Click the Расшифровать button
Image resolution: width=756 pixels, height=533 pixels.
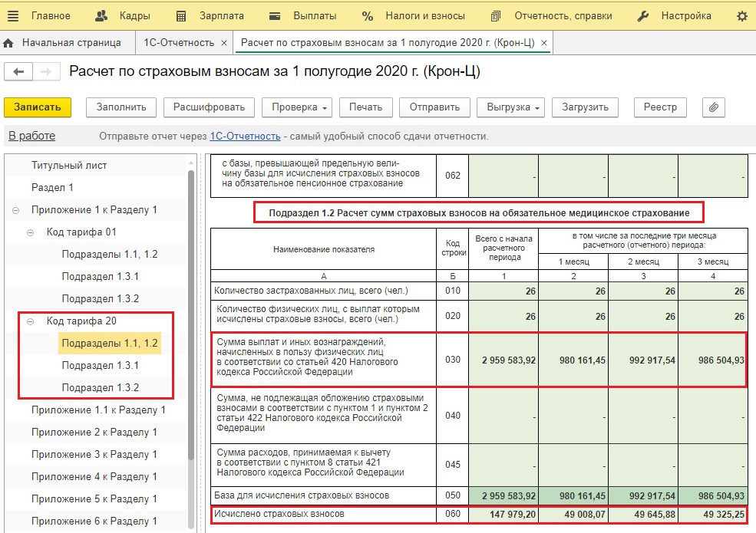210,107
